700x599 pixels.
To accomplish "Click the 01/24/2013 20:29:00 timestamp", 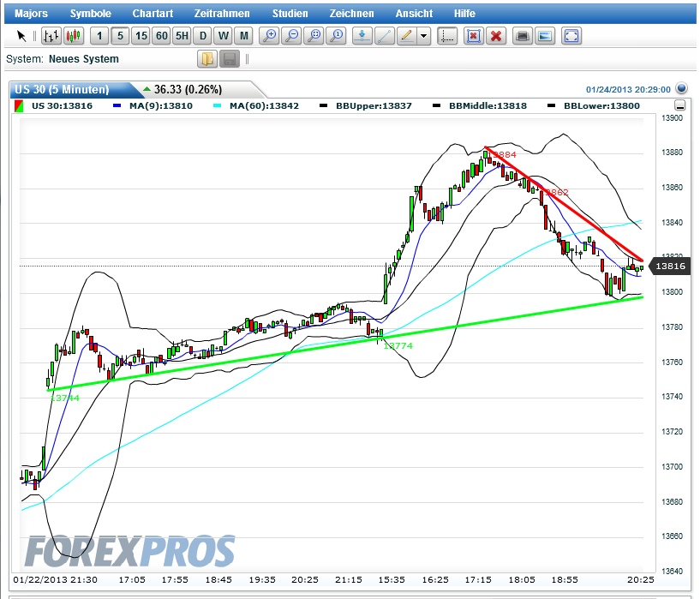I will tap(628, 90).
